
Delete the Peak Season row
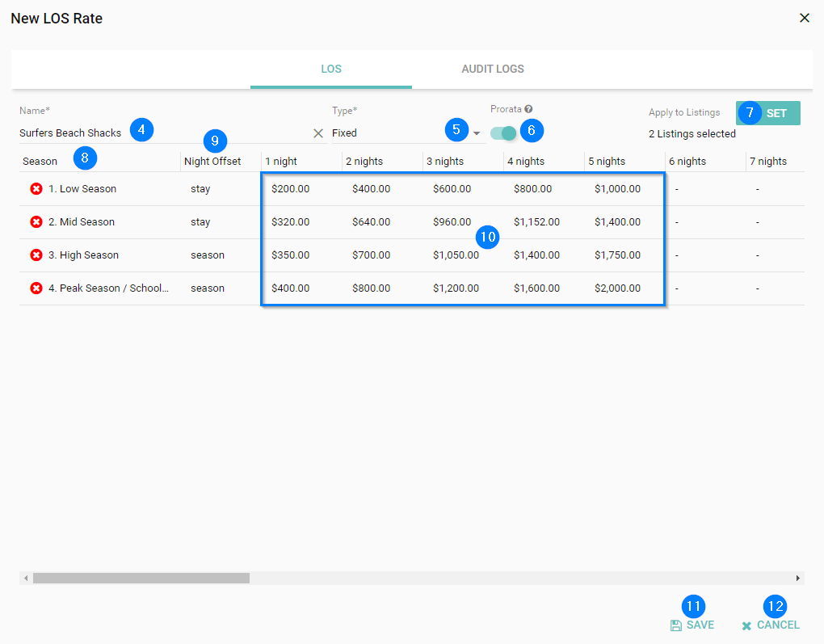[36, 288]
